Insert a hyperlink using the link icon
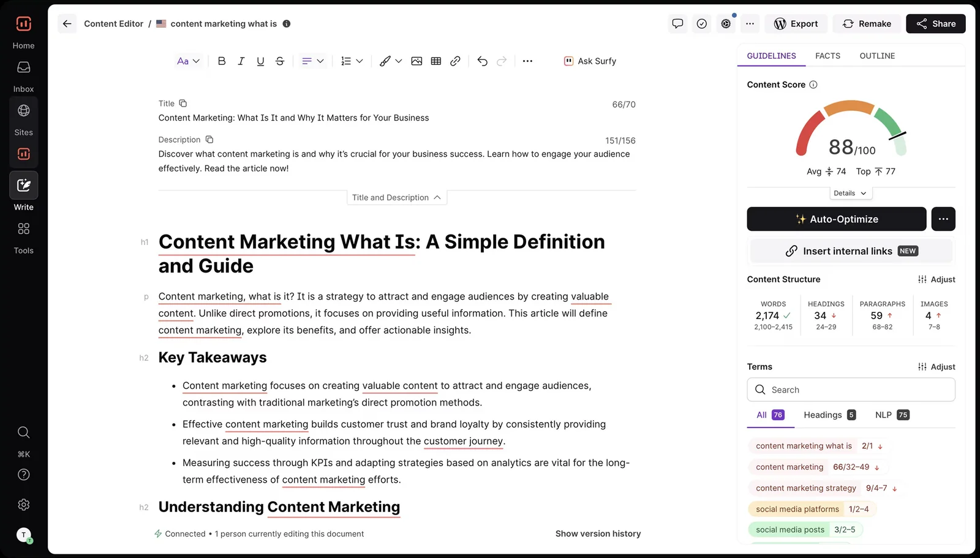The width and height of the screenshot is (980, 558). pos(454,61)
